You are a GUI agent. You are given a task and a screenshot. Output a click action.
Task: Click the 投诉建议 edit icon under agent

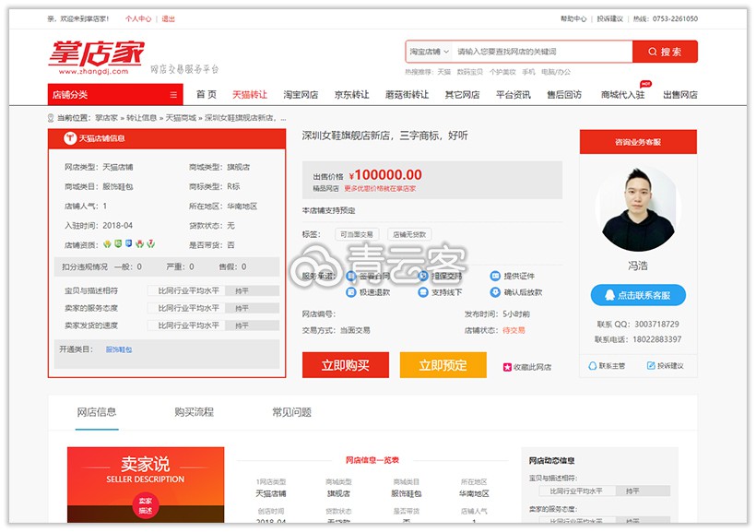tap(650, 366)
